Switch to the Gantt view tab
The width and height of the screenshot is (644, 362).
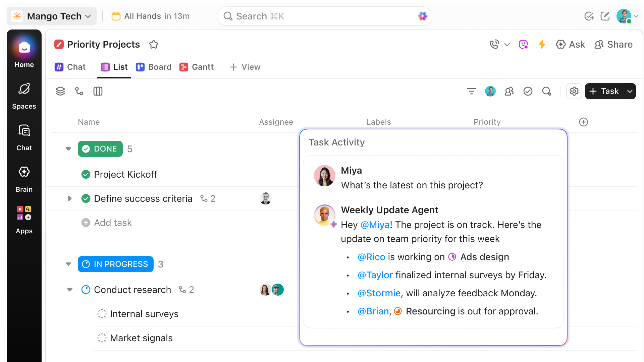(197, 67)
